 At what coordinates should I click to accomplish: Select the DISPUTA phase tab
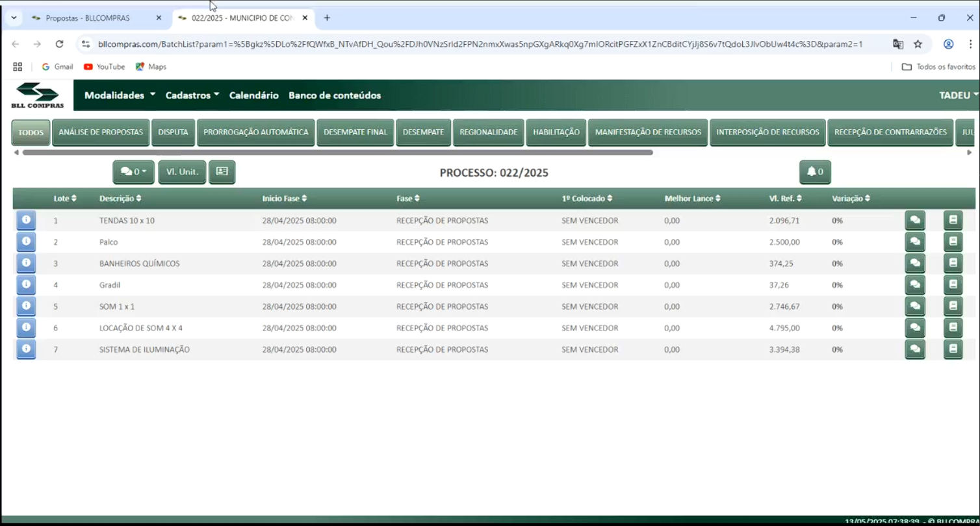[173, 132]
